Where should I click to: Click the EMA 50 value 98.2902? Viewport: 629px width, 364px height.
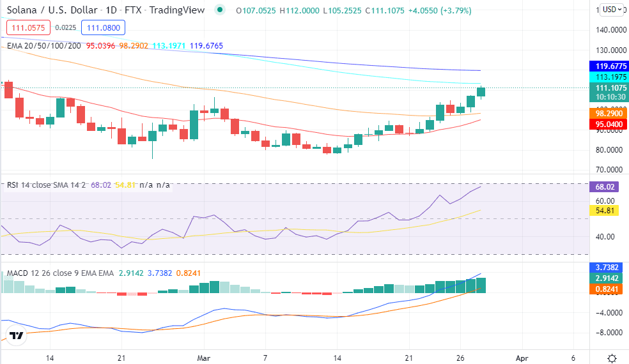tap(134, 46)
